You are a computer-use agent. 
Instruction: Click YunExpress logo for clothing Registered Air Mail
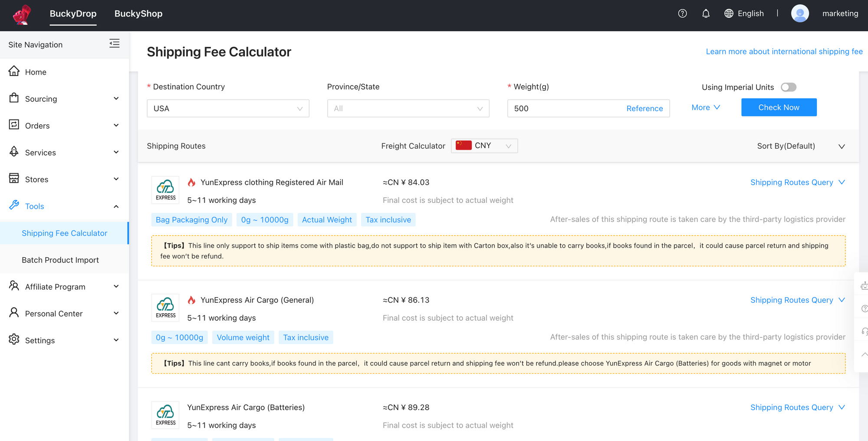pyautogui.click(x=165, y=190)
